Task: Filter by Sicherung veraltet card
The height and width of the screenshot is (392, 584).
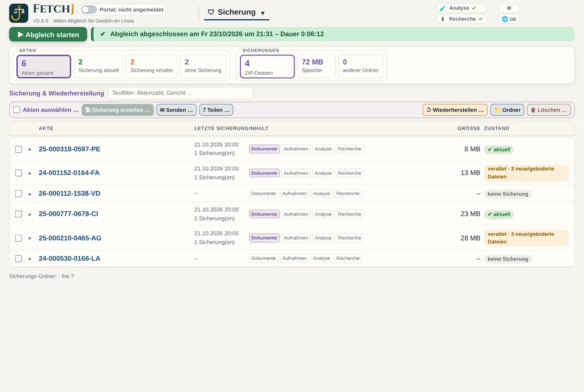Action: pos(152,66)
